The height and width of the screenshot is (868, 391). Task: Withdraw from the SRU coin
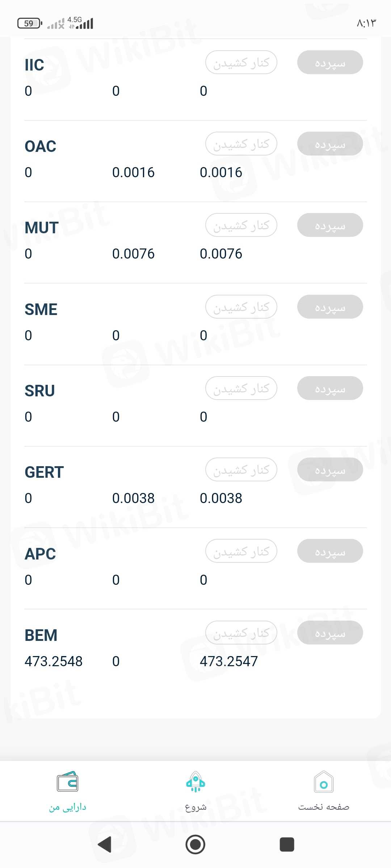tap(241, 388)
